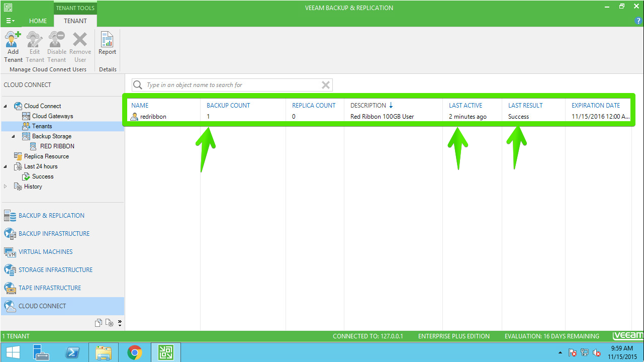Open the VIRTUAL MACHINES view
The height and width of the screenshot is (362, 644).
tap(62, 252)
